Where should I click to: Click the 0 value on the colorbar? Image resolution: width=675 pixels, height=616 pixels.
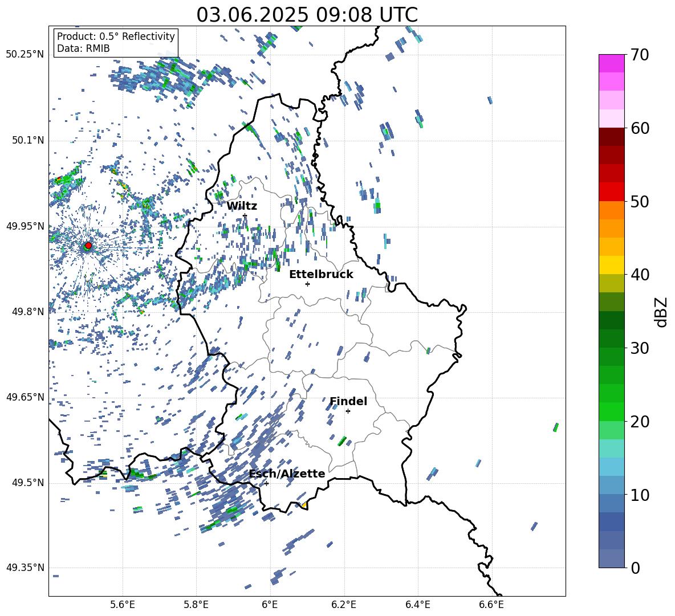coord(635,568)
